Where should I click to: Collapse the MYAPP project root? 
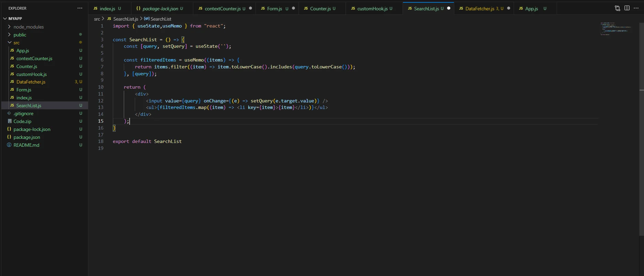5,19
